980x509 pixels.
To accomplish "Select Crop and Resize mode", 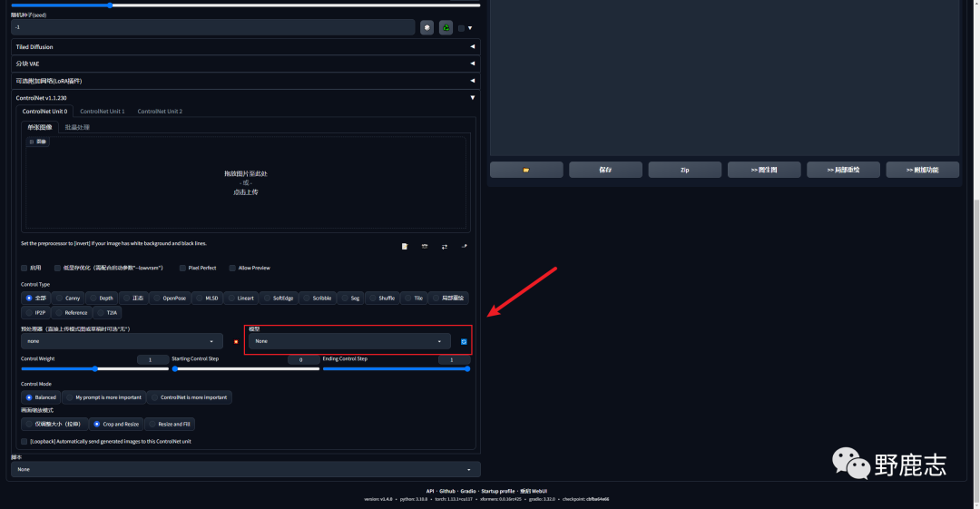I will [x=116, y=424].
